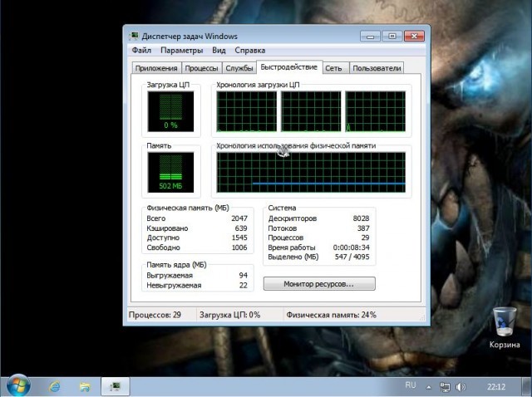This screenshot has height=397, width=532.
Task: Click the Невыгружаемая value 22
Action: pyautogui.click(x=244, y=285)
